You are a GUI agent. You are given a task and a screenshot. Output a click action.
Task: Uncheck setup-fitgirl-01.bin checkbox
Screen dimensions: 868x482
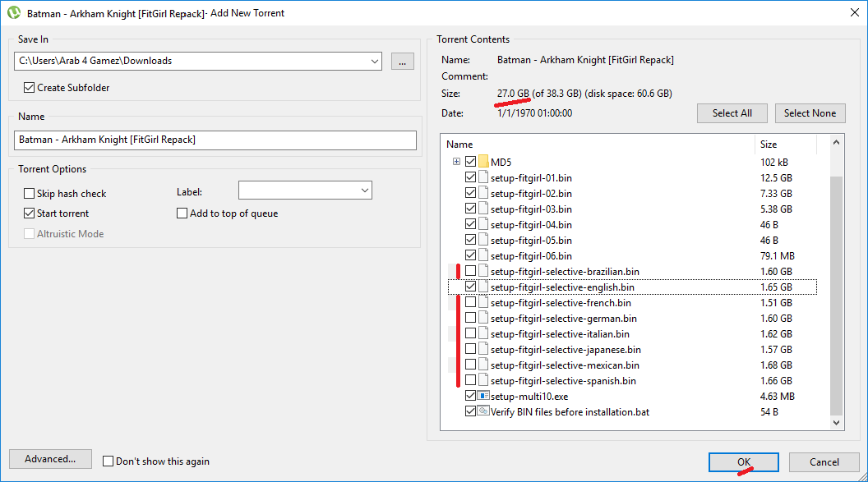[470, 177]
